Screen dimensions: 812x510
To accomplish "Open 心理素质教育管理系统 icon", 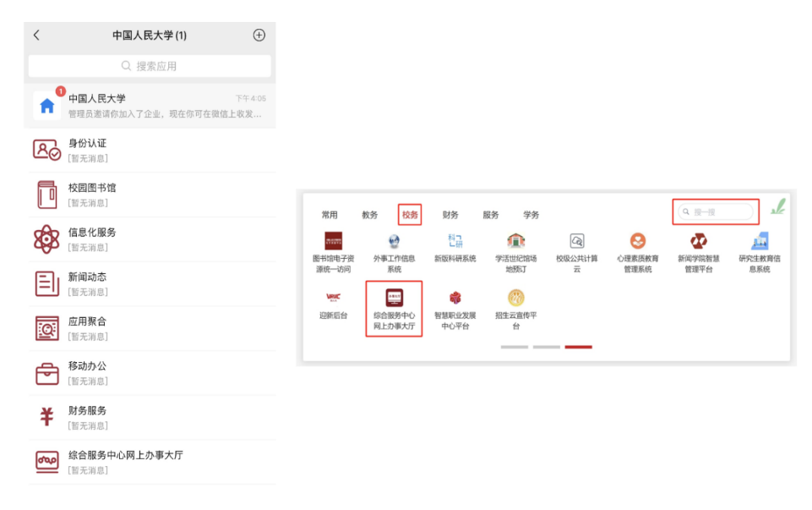I will tap(638, 241).
